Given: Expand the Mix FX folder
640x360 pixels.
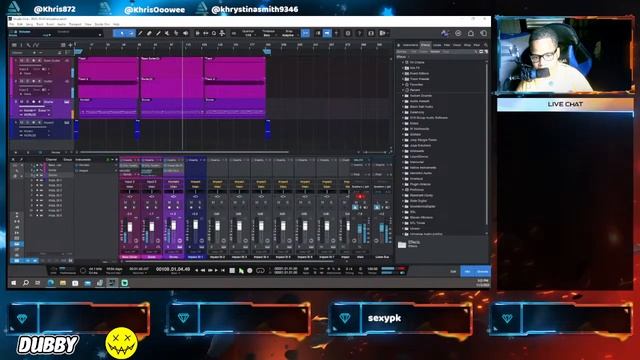Looking at the screenshot, I should pos(402,68).
